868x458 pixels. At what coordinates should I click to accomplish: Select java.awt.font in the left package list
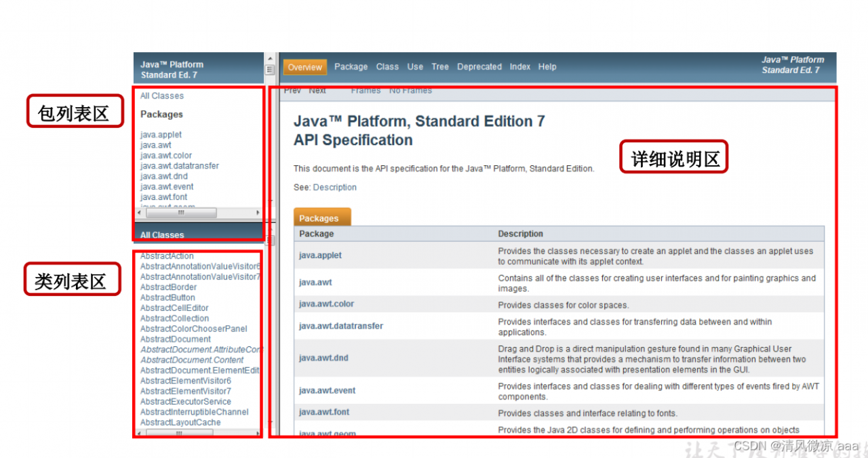point(164,197)
